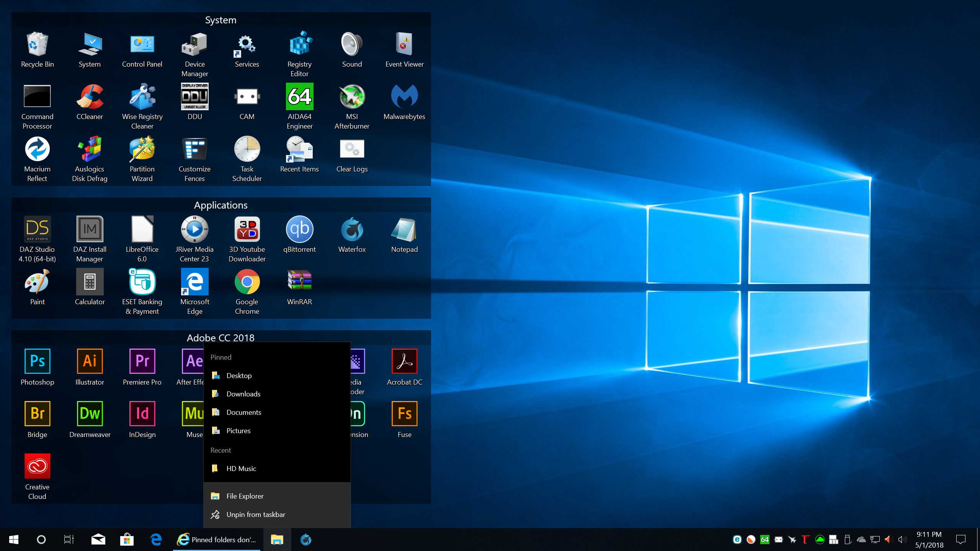Viewport: 980px width, 551px height.
Task: Launch Macrium Reflect icon
Action: click(x=37, y=159)
